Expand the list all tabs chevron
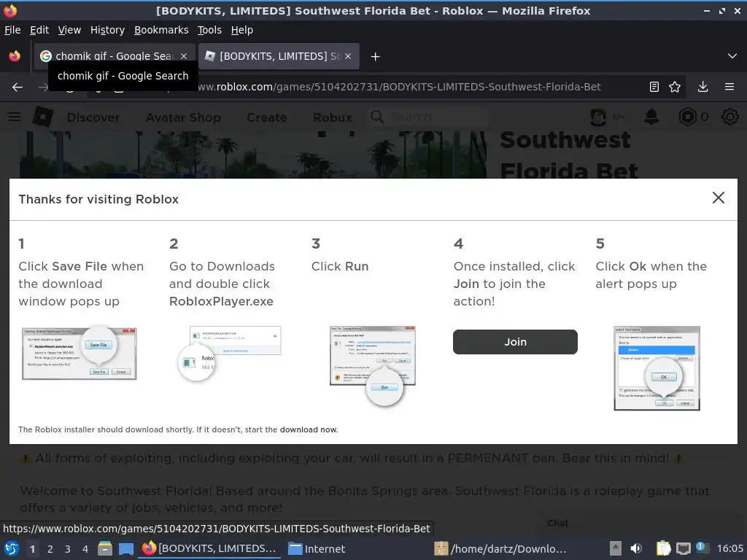Viewport: 747px width, 560px height. pyautogui.click(x=732, y=56)
